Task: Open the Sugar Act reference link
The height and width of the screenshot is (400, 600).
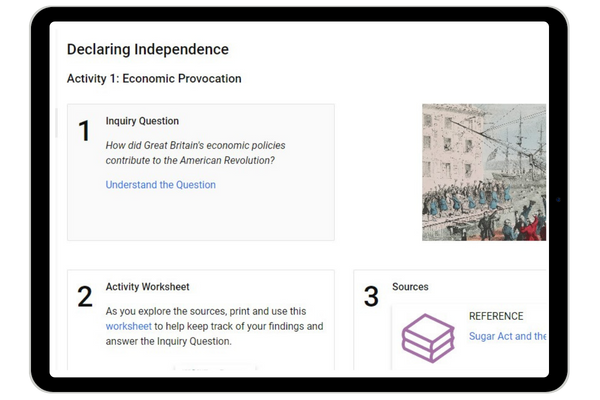Action: click(508, 336)
